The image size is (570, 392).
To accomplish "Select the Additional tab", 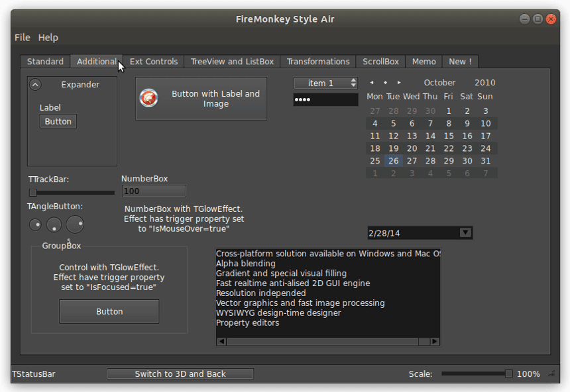I will click(x=97, y=62).
